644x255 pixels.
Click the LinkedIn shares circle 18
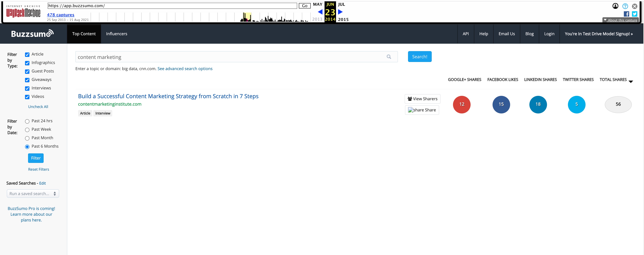point(538,104)
